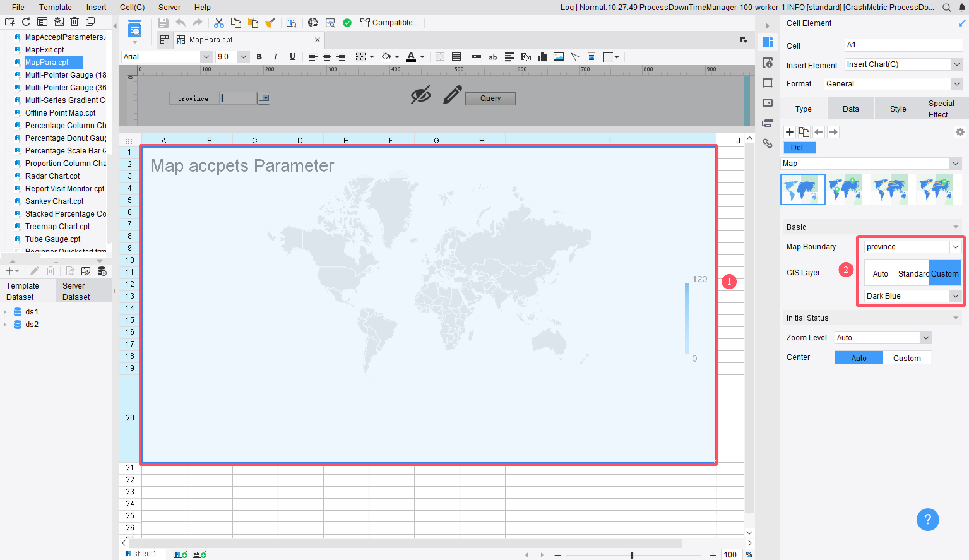Open the Template menu
The width and height of the screenshot is (969, 560).
(x=55, y=7)
